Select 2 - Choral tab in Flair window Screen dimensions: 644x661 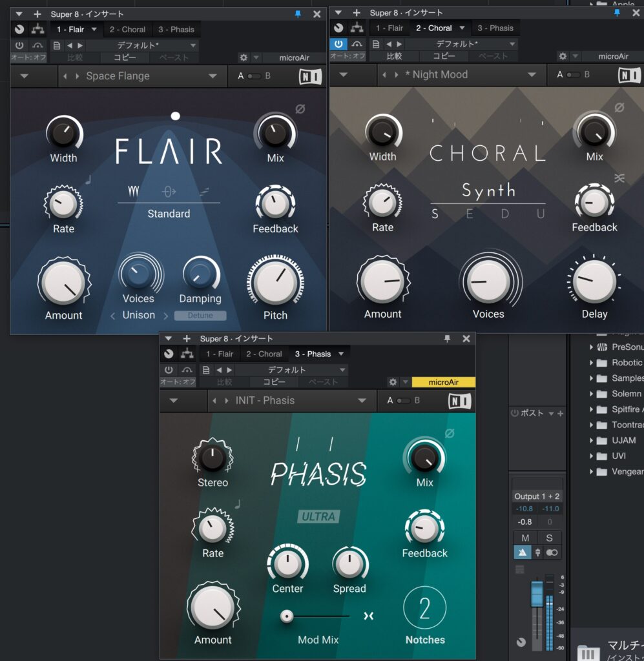[x=127, y=30]
